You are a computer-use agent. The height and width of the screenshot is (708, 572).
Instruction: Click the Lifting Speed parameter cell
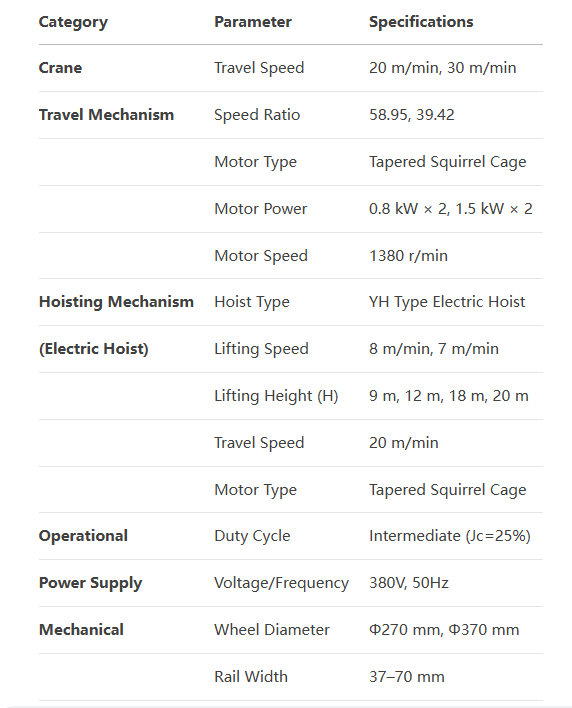click(x=261, y=349)
